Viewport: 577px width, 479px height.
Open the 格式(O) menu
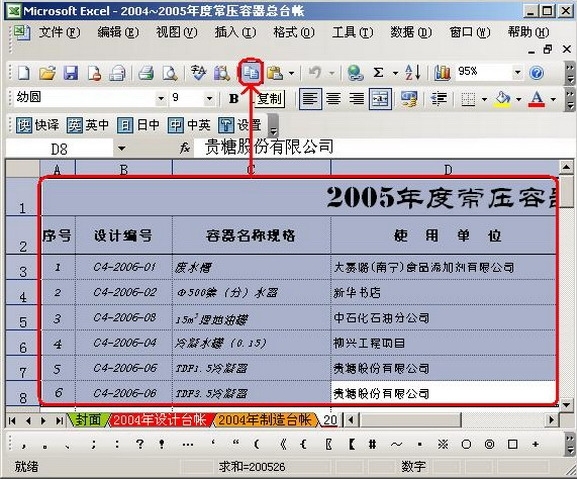pos(294,32)
